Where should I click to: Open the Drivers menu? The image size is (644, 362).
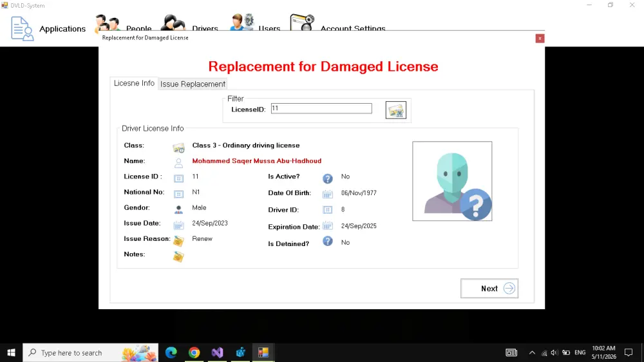click(x=189, y=23)
